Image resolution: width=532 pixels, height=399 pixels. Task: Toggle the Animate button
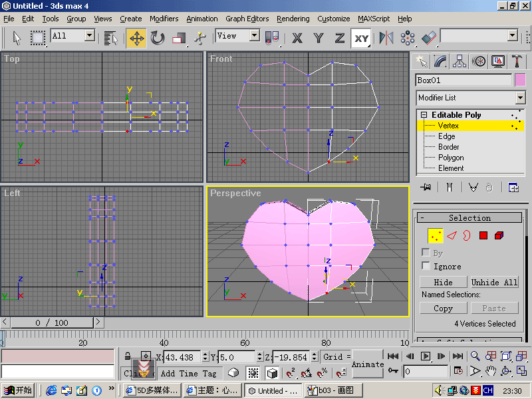point(368,364)
